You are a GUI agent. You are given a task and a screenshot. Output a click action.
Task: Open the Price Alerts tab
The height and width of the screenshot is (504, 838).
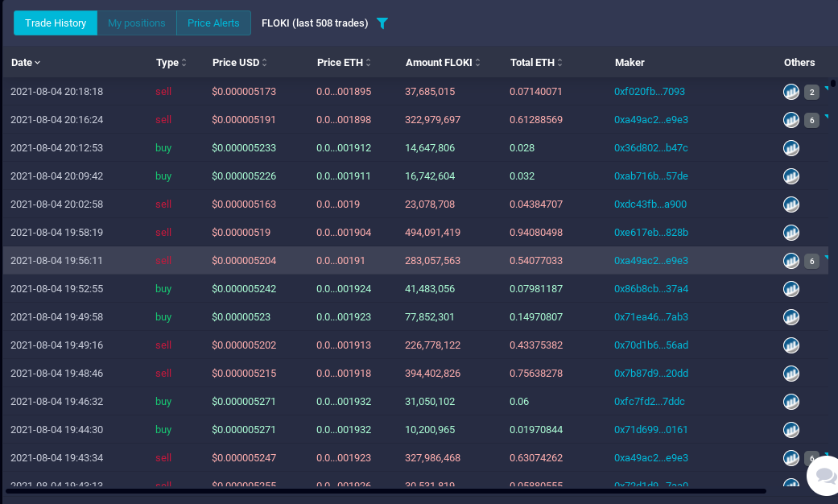click(213, 23)
